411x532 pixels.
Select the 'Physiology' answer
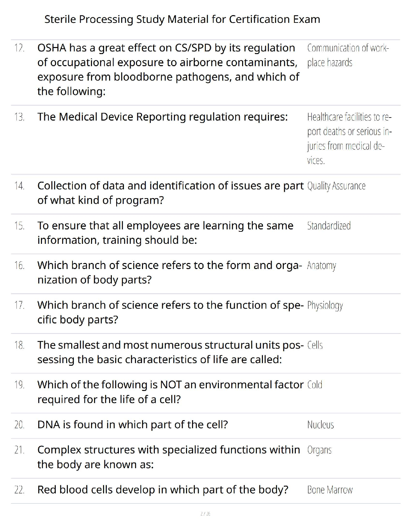click(x=325, y=306)
